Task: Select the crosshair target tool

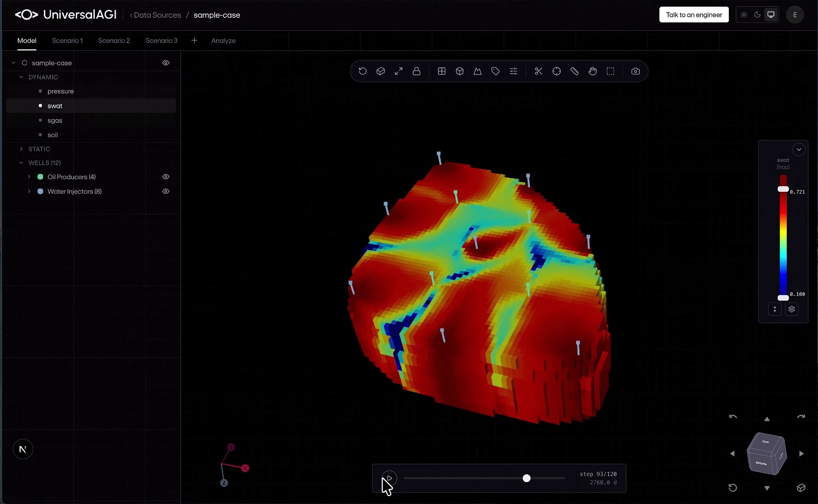Action: (x=557, y=71)
